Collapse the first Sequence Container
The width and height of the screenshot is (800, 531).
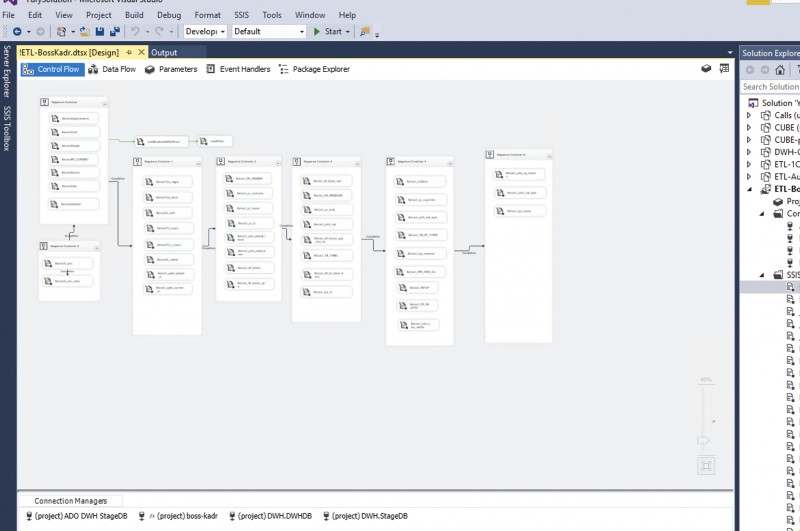[x=104, y=104]
